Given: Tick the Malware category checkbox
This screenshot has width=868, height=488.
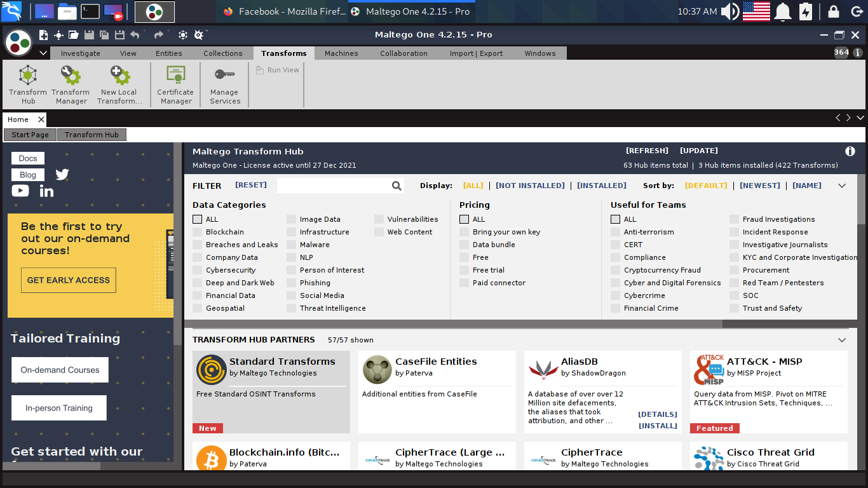Looking at the screenshot, I should pos(292,245).
